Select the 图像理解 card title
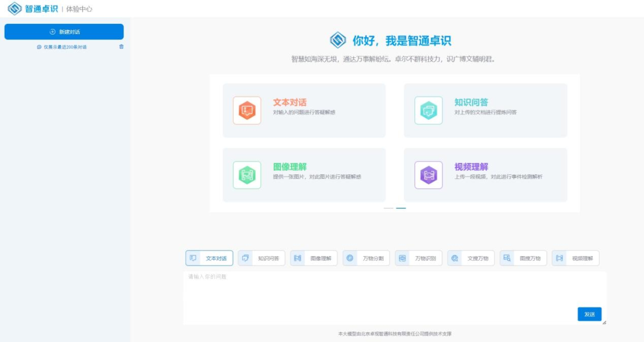Image resolution: width=644 pixels, height=342 pixels. click(x=290, y=167)
